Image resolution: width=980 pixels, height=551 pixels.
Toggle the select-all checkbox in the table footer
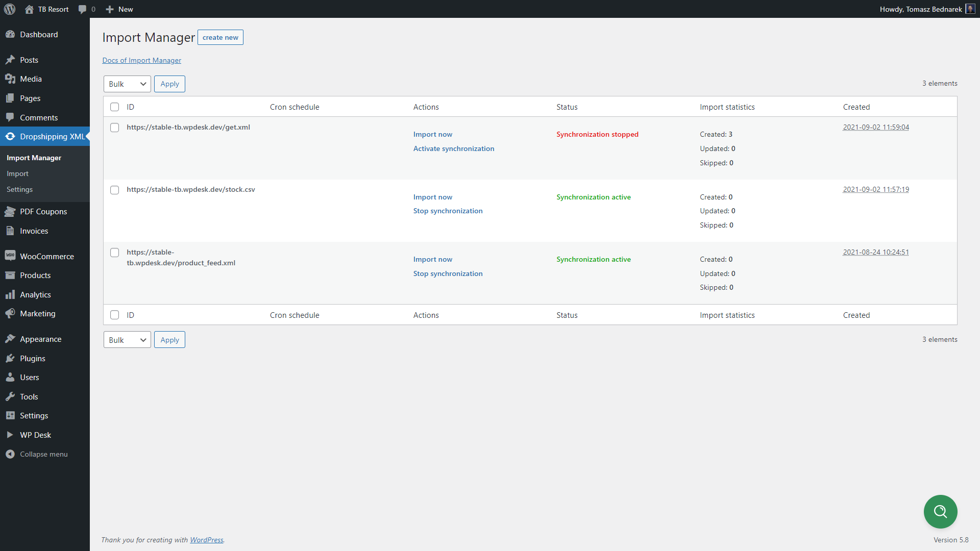[115, 315]
